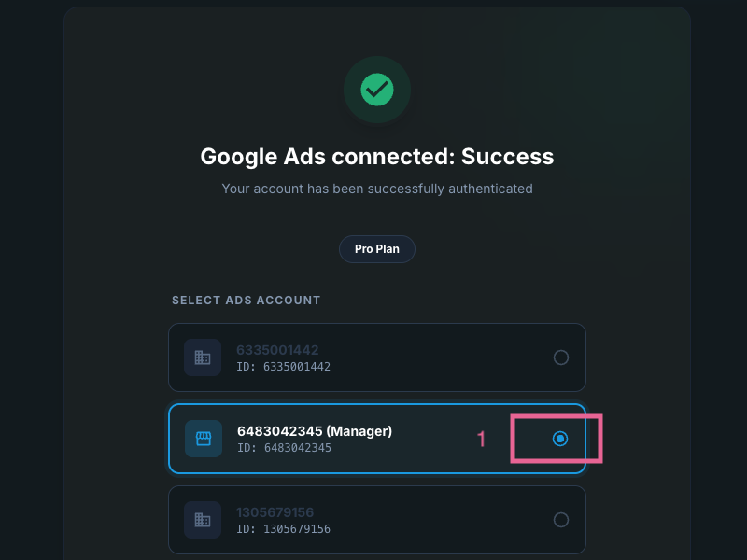Viewport: 747px width, 560px height.
Task: Select the 1305679156 account card
Action: (x=377, y=520)
